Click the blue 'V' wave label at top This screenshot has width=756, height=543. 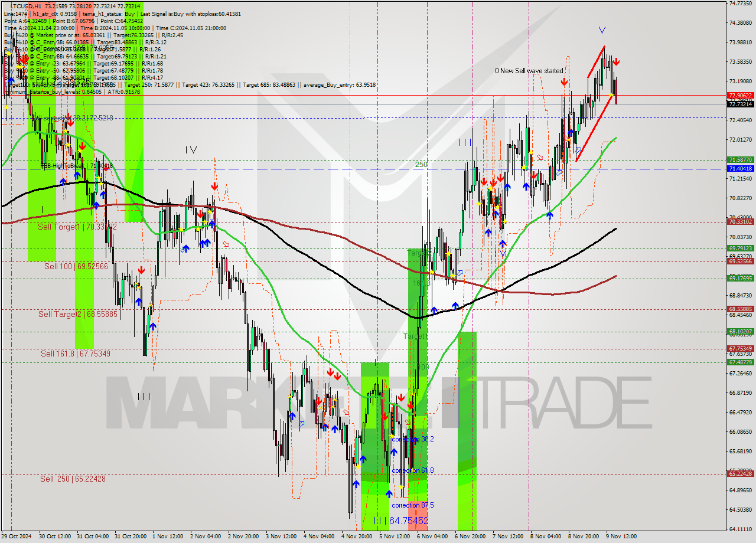(602, 30)
